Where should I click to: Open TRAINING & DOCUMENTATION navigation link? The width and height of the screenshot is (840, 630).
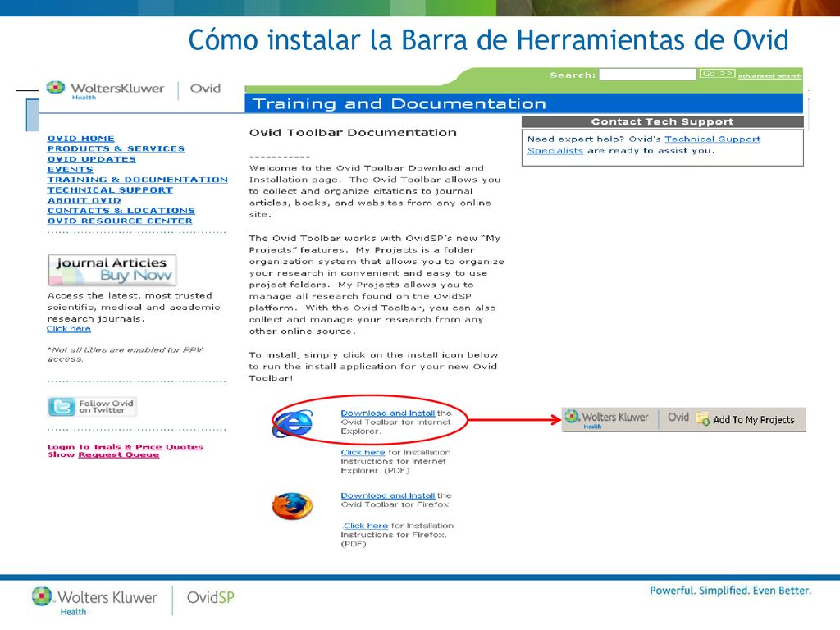click(x=138, y=180)
